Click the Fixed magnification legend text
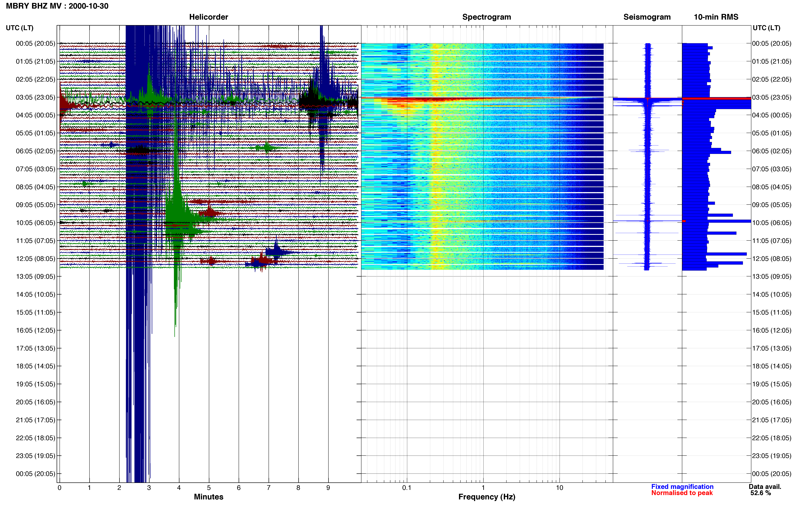Screen dimensions: 812x508 click(682, 486)
